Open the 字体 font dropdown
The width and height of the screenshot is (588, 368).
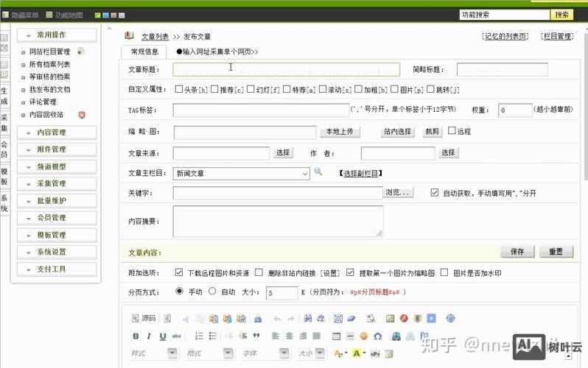pos(265,353)
